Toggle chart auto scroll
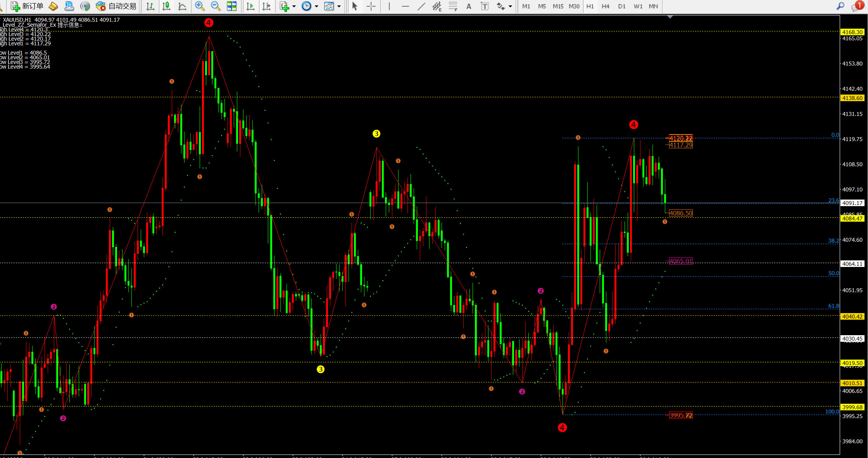868x458 pixels. (x=250, y=6)
